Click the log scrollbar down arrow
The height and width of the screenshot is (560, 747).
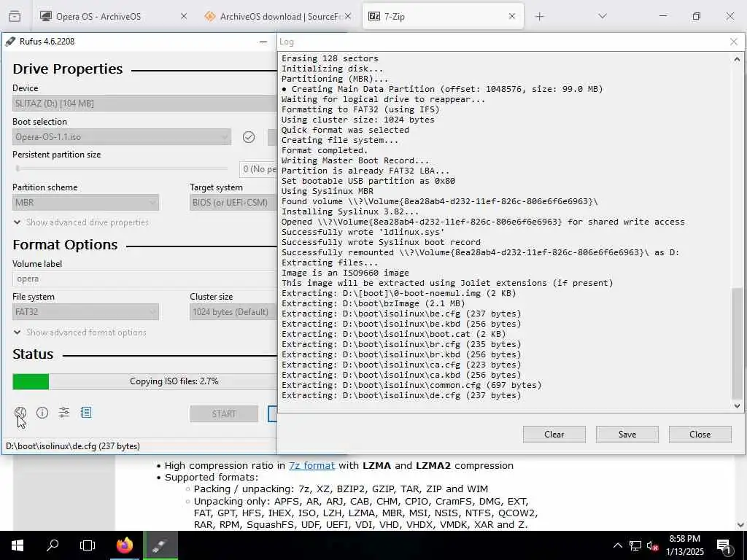(x=737, y=405)
